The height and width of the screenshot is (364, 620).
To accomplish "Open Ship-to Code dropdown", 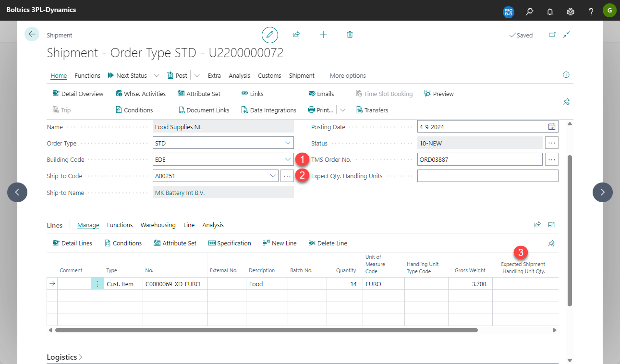I will tap(273, 176).
